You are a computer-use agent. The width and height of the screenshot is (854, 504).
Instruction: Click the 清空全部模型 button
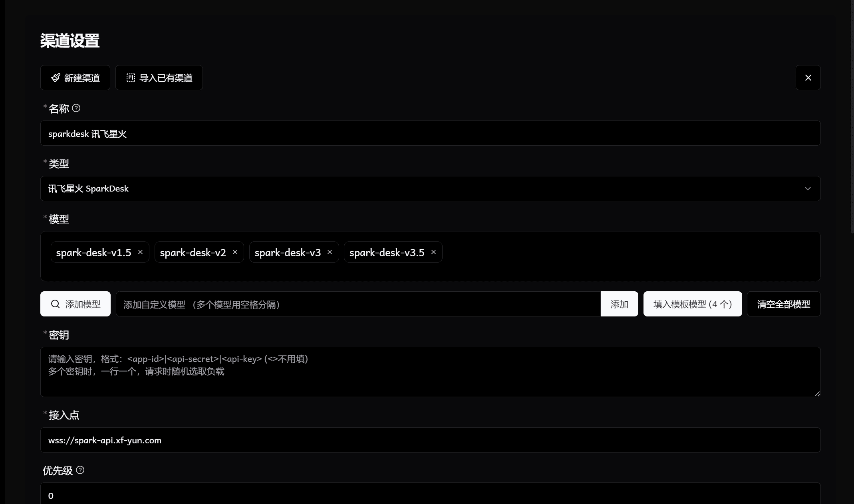coord(784,304)
